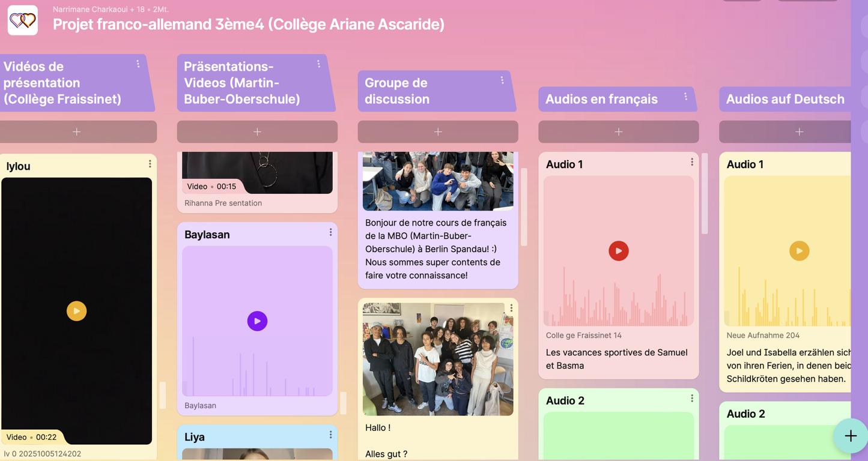
Task: Open Baylasan post three-dot menu
Action: pos(330,232)
